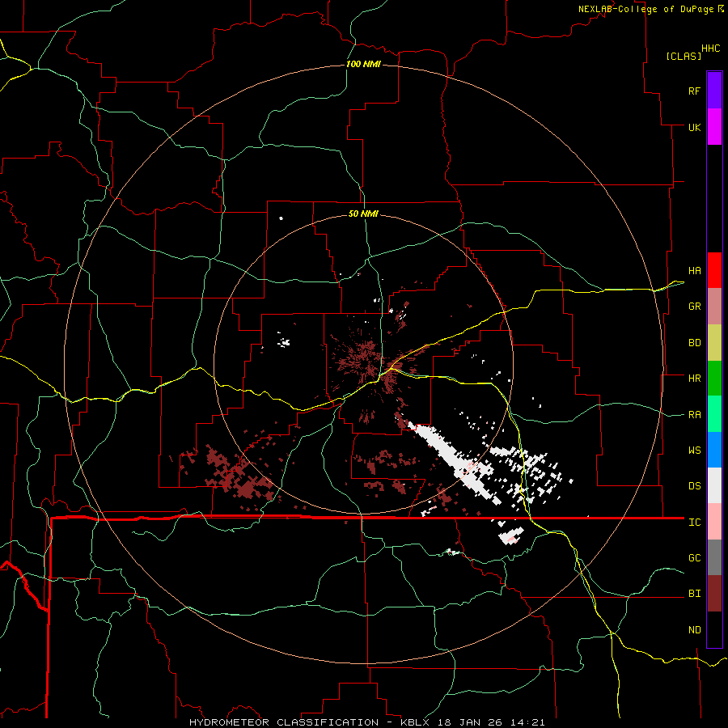The image size is (728, 728).
Task: Click the BI legend label
Action: (695, 594)
